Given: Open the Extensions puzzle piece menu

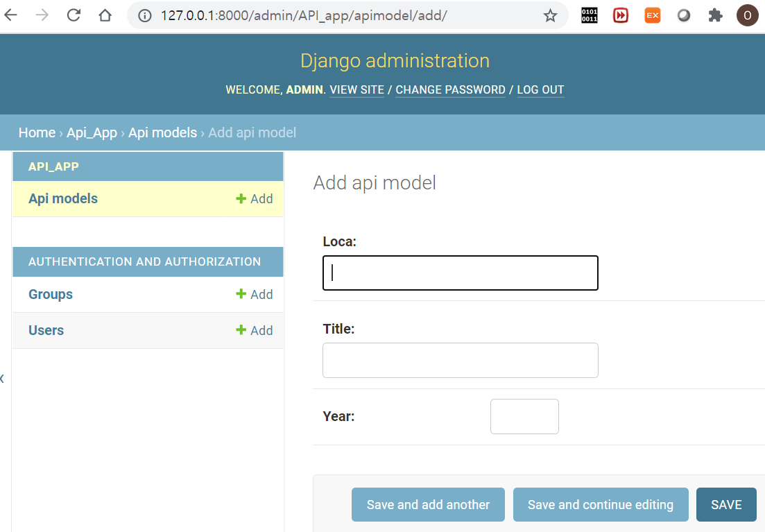Looking at the screenshot, I should point(715,16).
